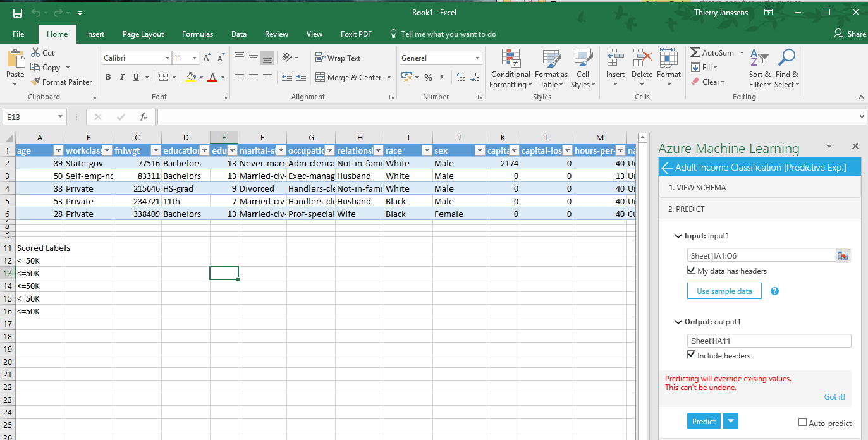
Task: Open the AutoSum sigma function
Action: pyautogui.click(x=695, y=53)
